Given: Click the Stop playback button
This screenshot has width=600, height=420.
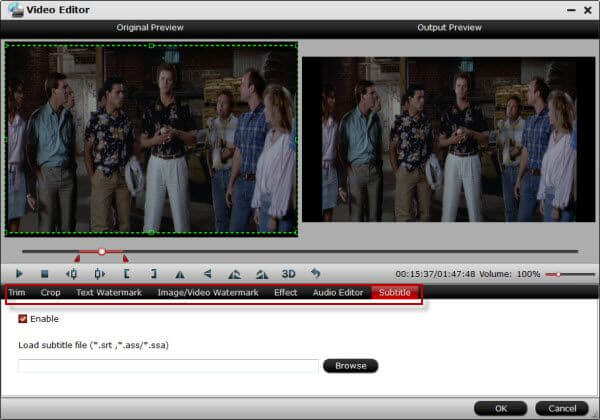Looking at the screenshot, I should (45, 273).
